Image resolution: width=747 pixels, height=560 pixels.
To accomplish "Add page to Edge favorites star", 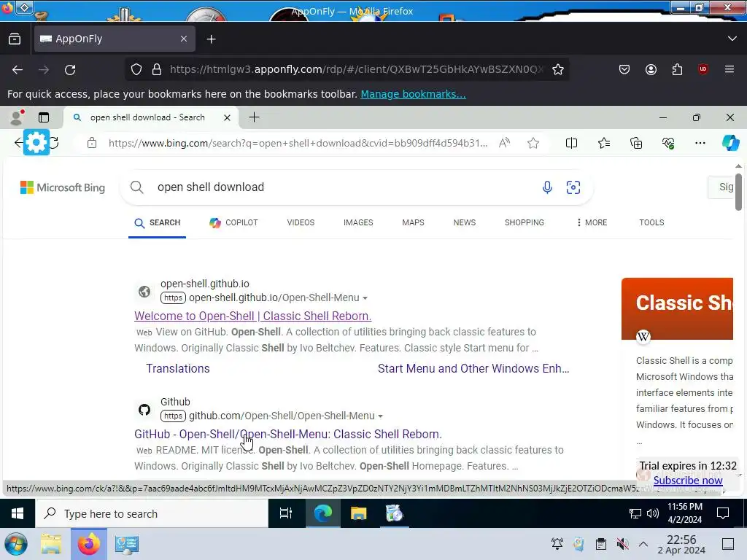I will click(x=533, y=143).
